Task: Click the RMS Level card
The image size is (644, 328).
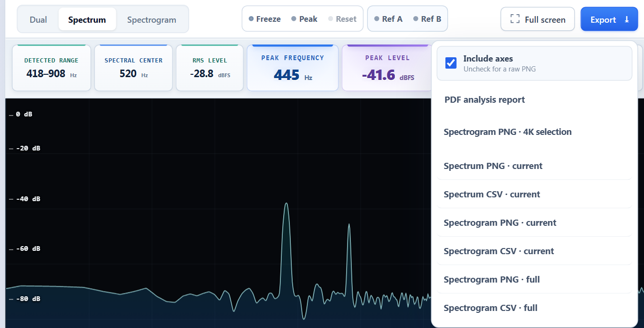Action: coord(210,68)
